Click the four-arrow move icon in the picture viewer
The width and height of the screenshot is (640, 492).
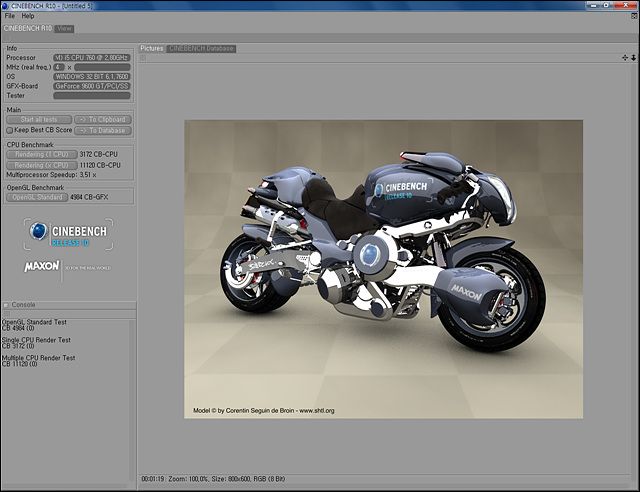pyautogui.click(x=625, y=58)
